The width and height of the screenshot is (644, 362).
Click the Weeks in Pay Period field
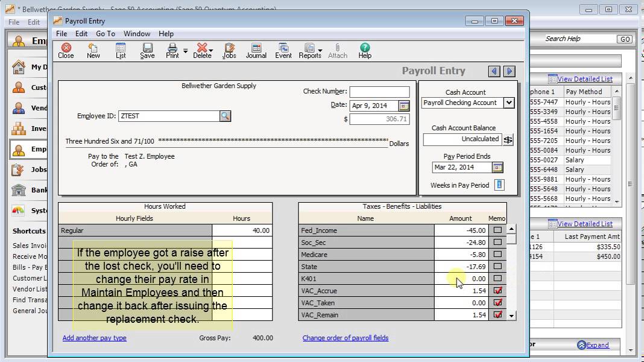pyautogui.click(x=499, y=185)
